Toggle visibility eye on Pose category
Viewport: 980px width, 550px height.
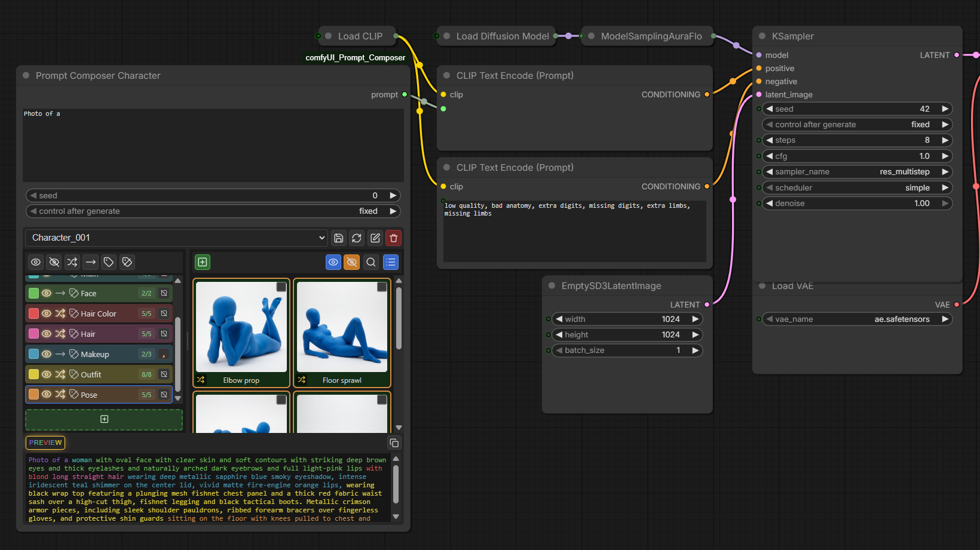pos(47,395)
